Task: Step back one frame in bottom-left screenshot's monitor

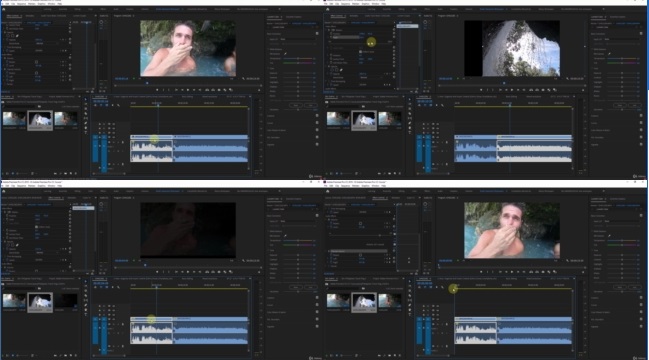Action: pyautogui.click(x=182, y=272)
